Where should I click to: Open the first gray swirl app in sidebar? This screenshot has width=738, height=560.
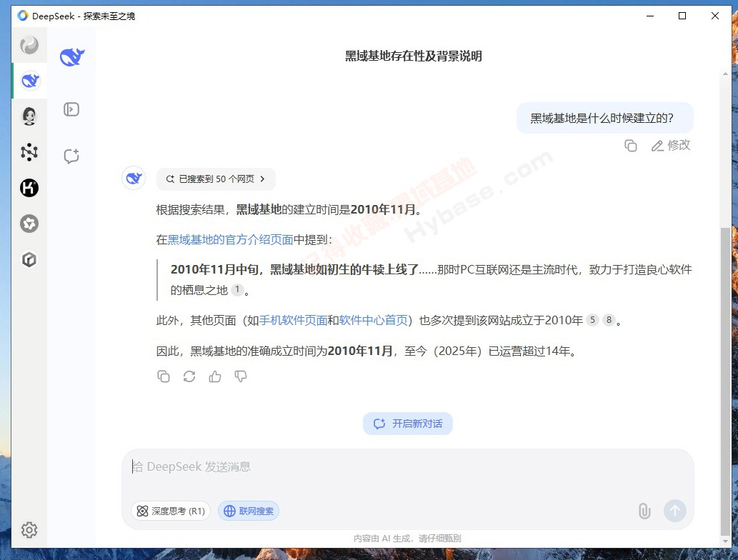29,45
